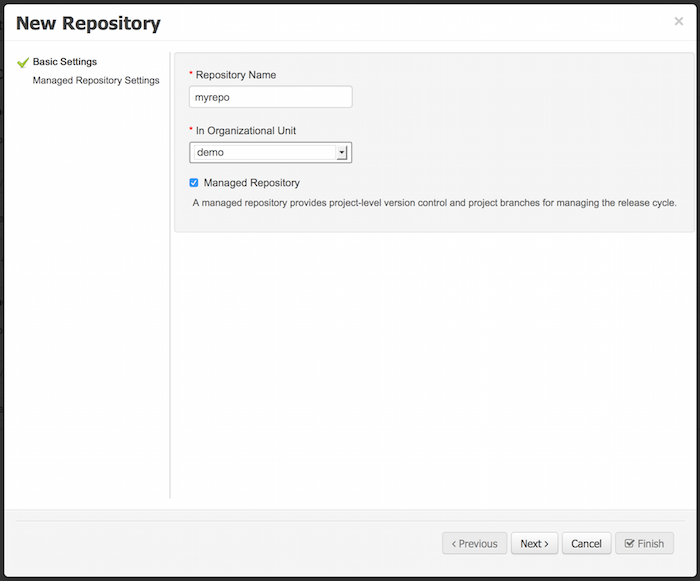
Task: Click red asterisk next to Repository Name
Action: coord(191,75)
